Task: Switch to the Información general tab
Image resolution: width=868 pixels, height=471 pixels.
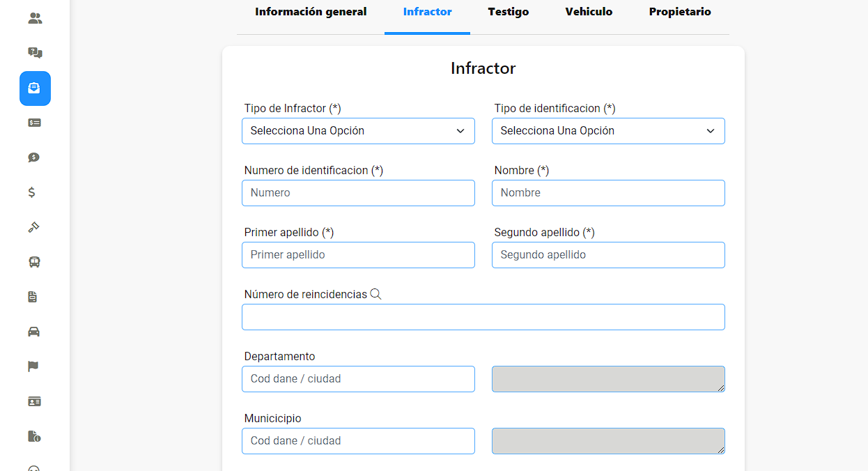Action: coord(311,12)
